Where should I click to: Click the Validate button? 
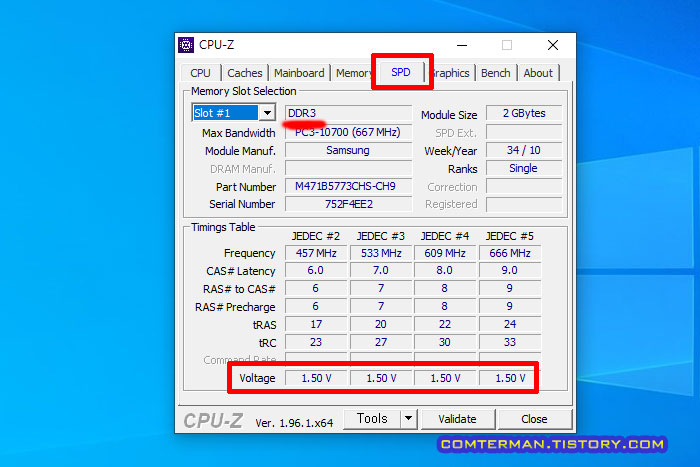tap(458, 419)
